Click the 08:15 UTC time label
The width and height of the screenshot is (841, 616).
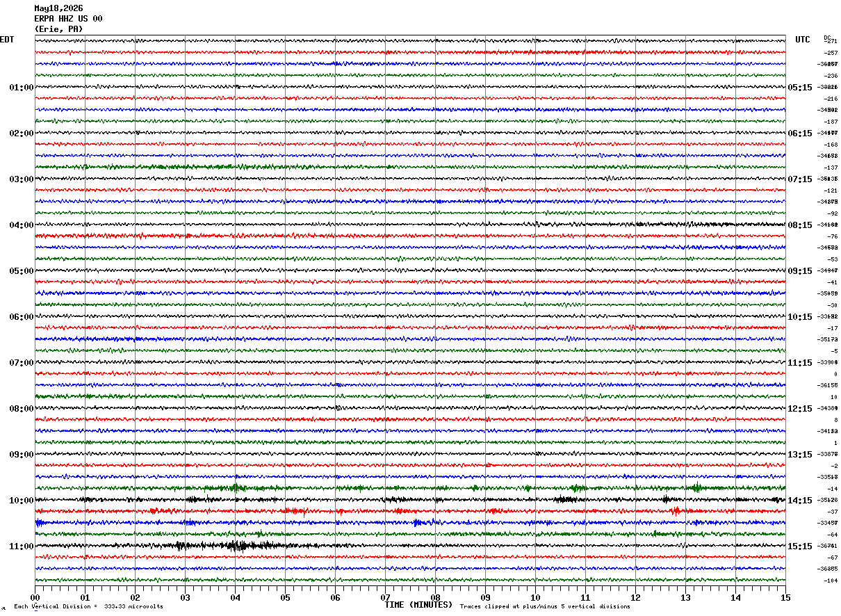(800, 225)
